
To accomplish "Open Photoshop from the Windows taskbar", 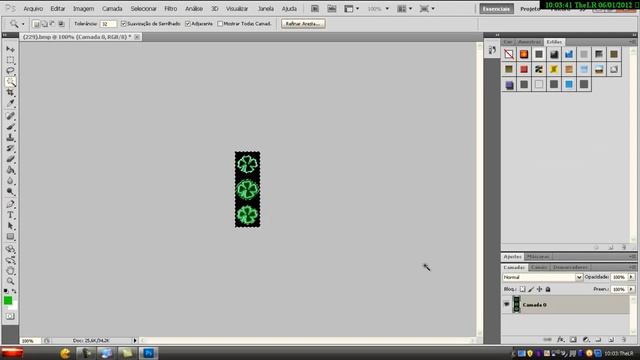I will (149, 353).
